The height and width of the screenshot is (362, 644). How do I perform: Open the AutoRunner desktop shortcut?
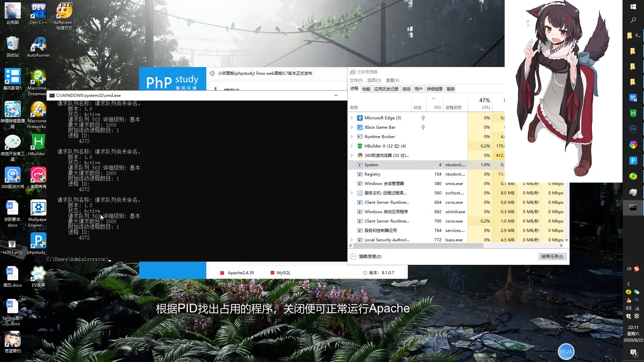tap(38, 46)
